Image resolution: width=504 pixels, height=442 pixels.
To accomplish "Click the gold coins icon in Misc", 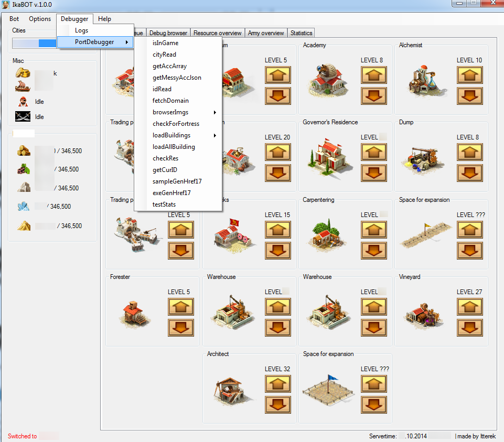I will point(23,72).
